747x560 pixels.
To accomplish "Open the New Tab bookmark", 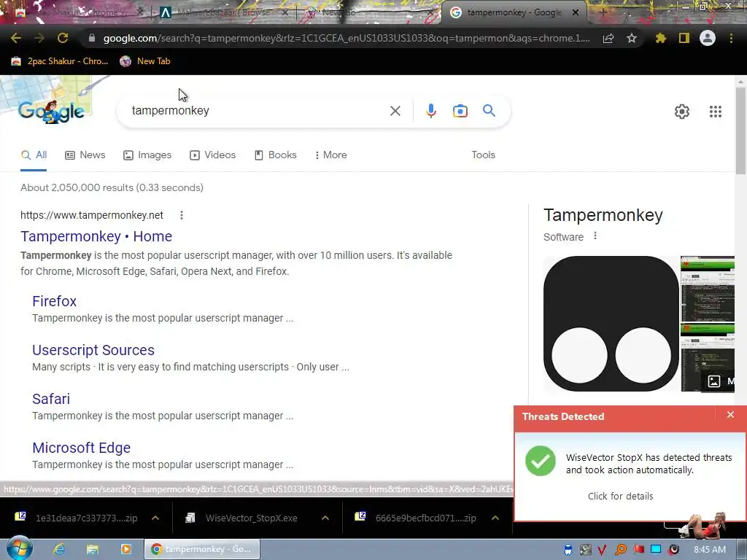I will [x=145, y=61].
